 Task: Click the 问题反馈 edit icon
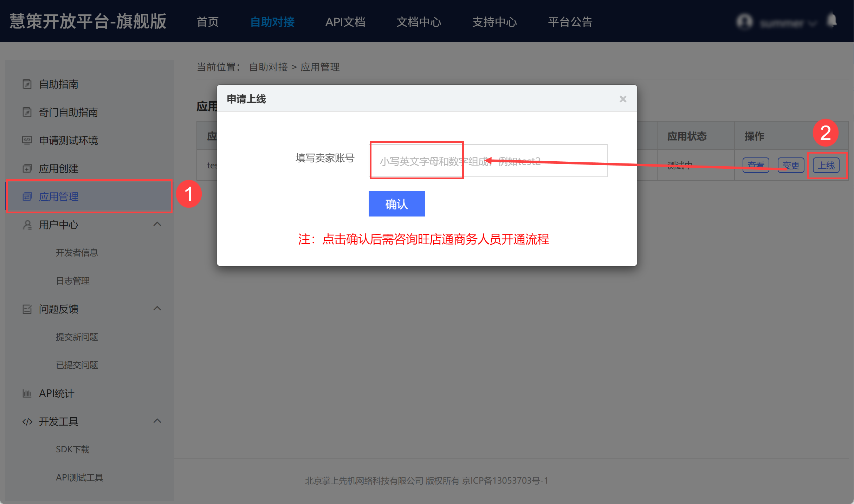pyautogui.click(x=27, y=309)
